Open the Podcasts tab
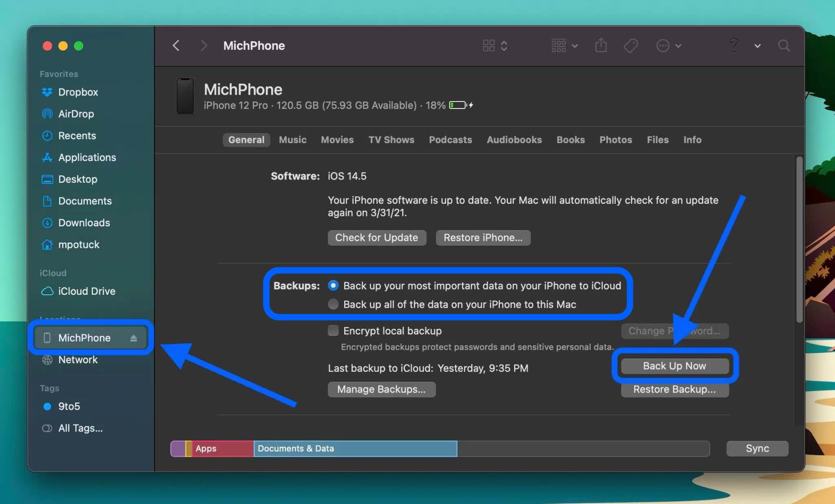This screenshot has width=835, height=504. [x=450, y=140]
